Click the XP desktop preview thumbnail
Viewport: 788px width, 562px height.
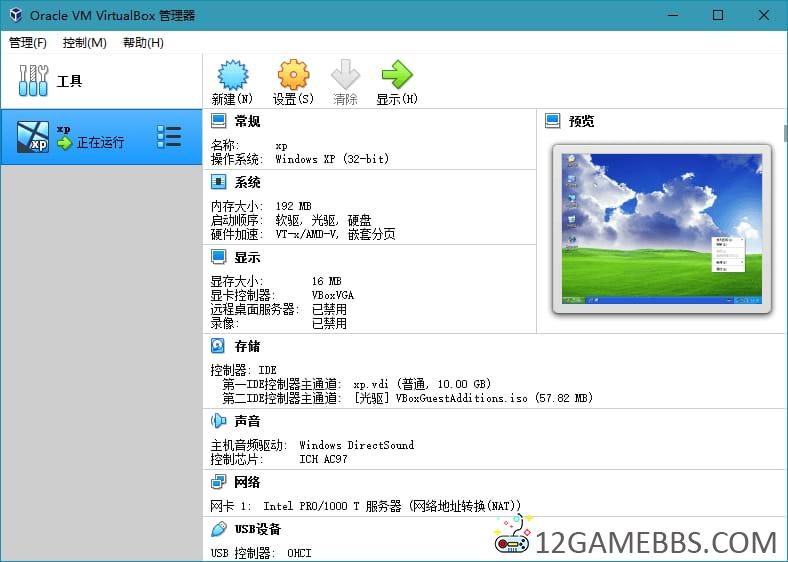[661, 226]
